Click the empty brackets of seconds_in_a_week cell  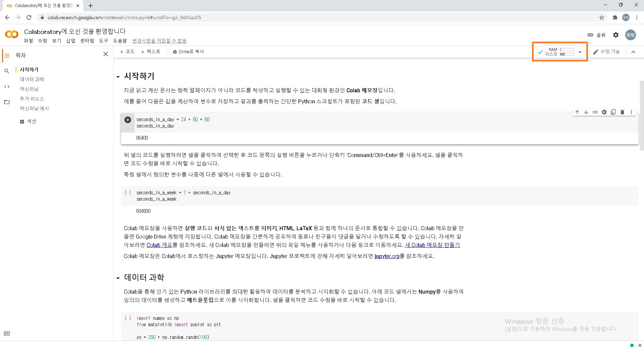point(128,193)
